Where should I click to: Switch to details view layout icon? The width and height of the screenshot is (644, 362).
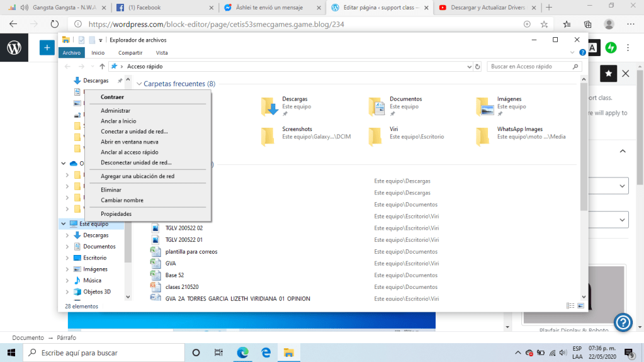570,306
